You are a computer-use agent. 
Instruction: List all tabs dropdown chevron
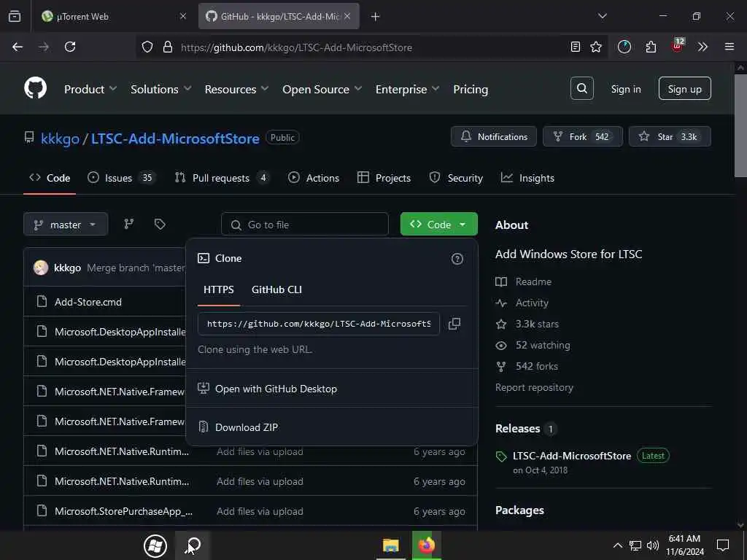pos(602,16)
